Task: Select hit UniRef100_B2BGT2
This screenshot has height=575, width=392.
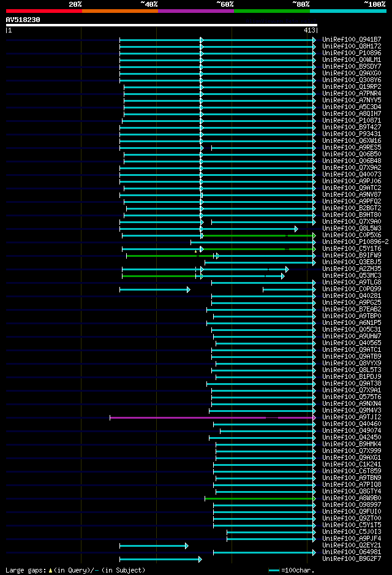Action: coord(352,208)
